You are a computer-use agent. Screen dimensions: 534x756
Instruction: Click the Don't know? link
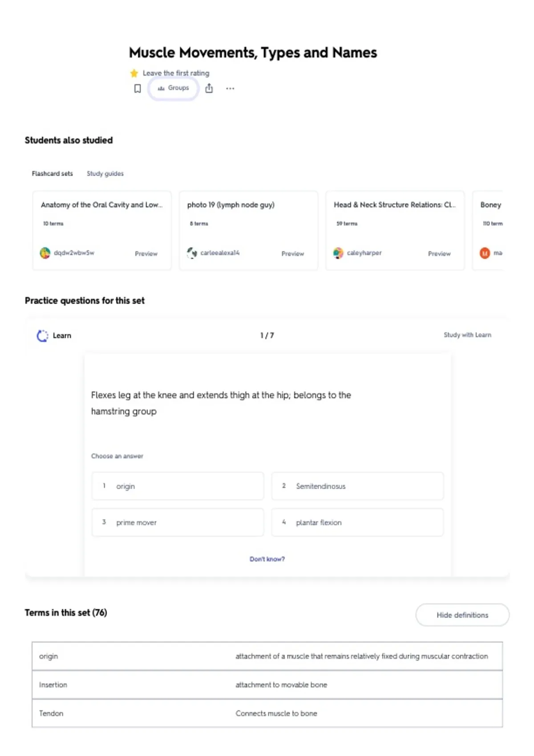coord(267,559)
